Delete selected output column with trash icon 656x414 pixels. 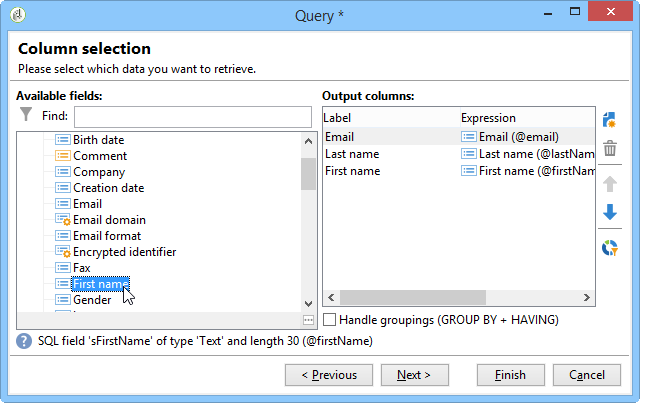pyautogui.click(x=610, y=148)
